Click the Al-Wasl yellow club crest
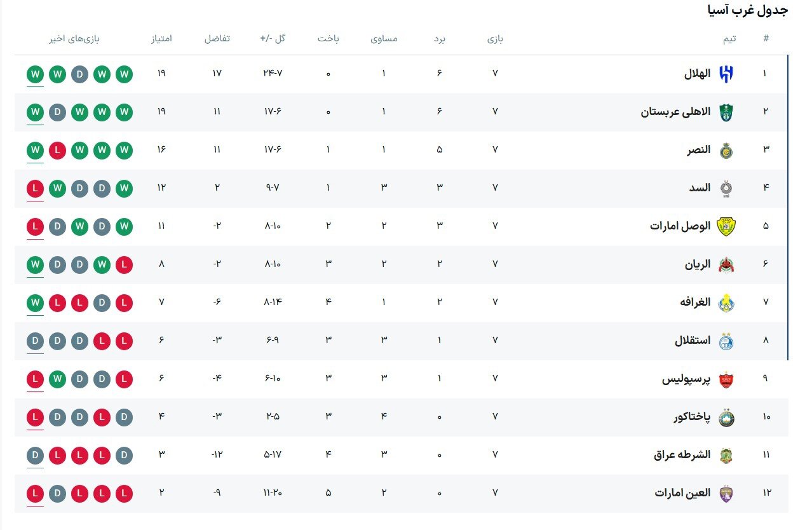 (726, 226)
